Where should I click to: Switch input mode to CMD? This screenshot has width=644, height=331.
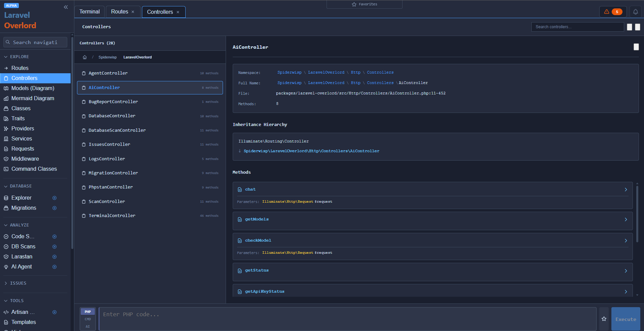coord(88,319)
